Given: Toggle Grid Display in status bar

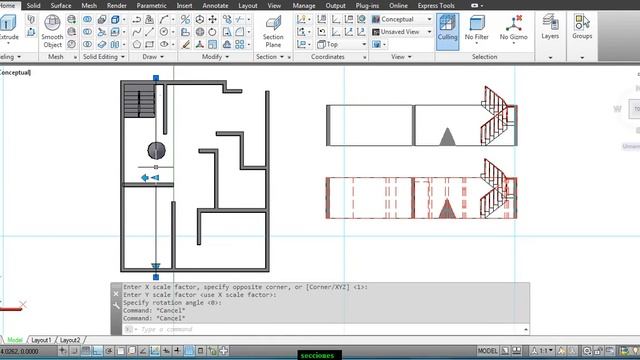Looking at the screenshot, I should click(x=85, y=351).
